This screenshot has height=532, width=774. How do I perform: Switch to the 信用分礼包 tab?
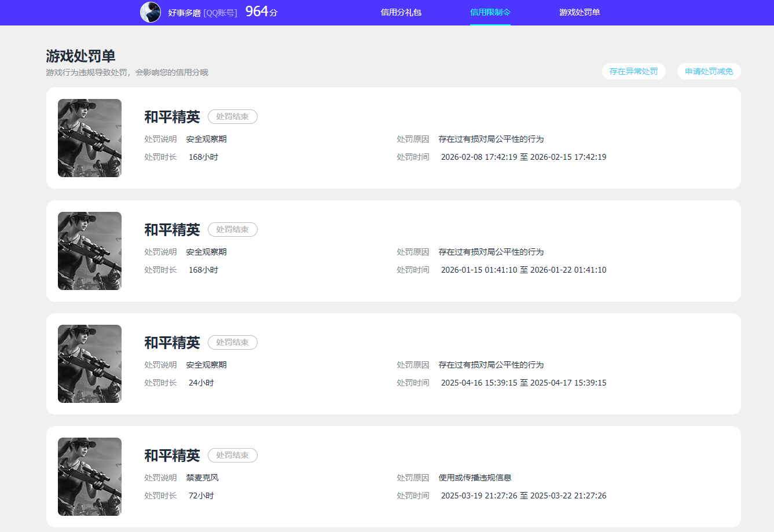[x=402, y=12]
